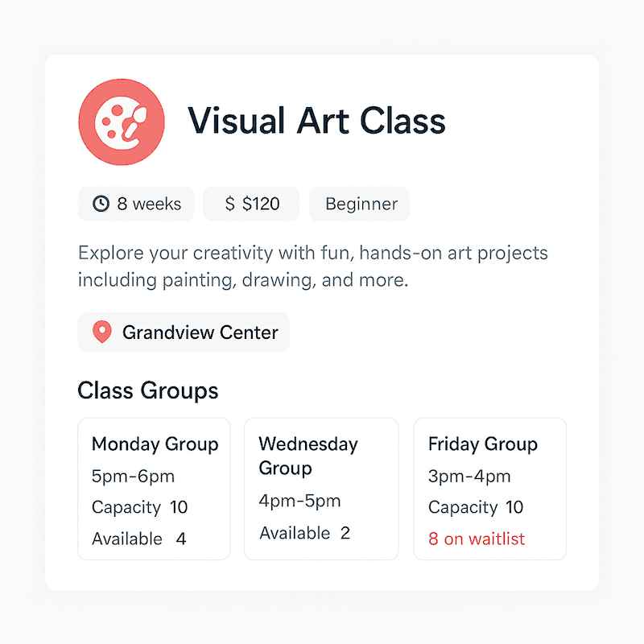Select the Monday Group card
The image size is (644, 644).
tap(154, 488)
